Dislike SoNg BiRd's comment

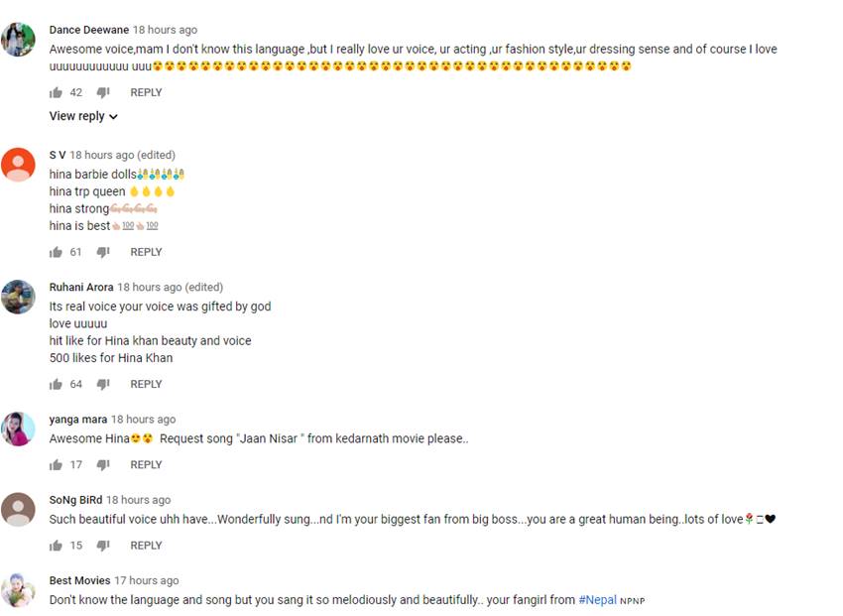103,545
